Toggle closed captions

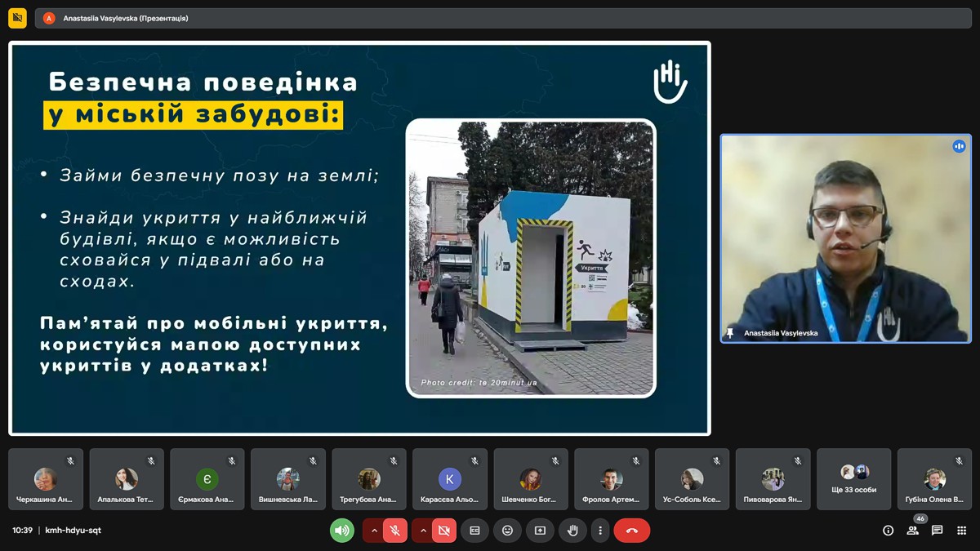474,531
